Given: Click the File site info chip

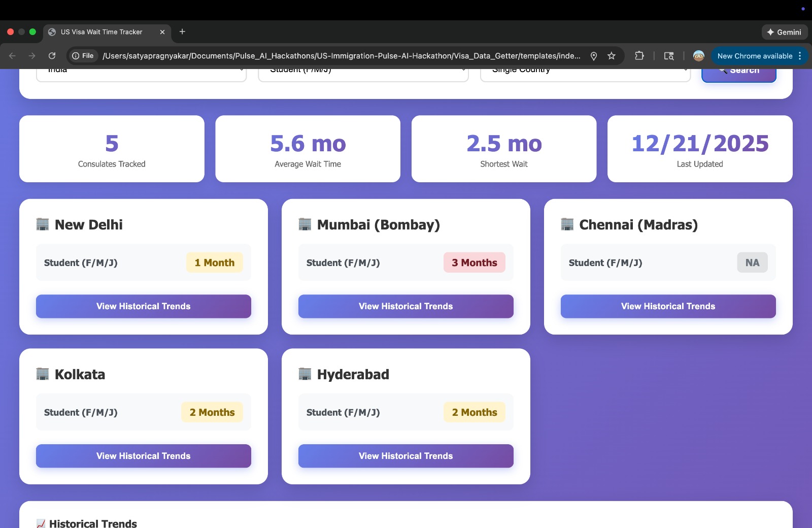Looking at the screenshot, I should [83, 56].
